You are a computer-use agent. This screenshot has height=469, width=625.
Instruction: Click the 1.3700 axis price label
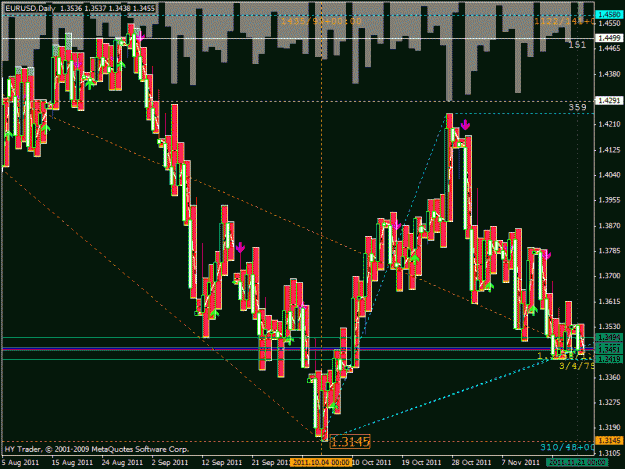coord(609,276)
